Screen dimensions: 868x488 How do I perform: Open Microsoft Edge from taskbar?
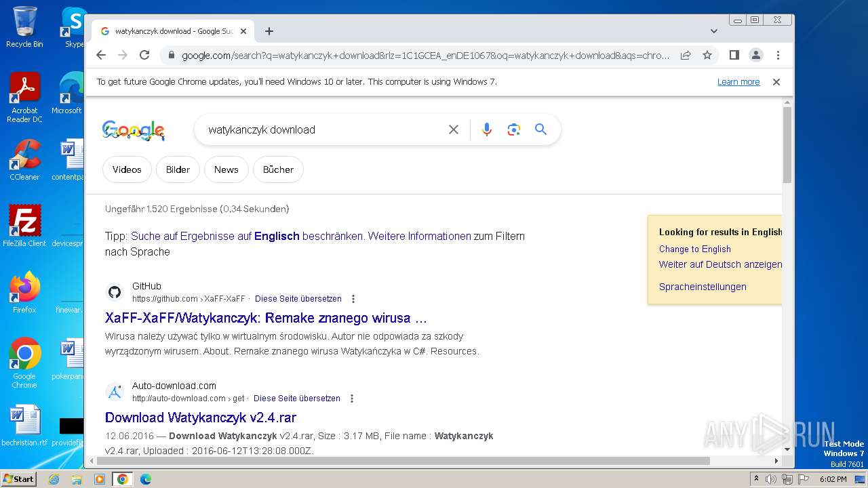pyautogui.click(x=146, y=479)
